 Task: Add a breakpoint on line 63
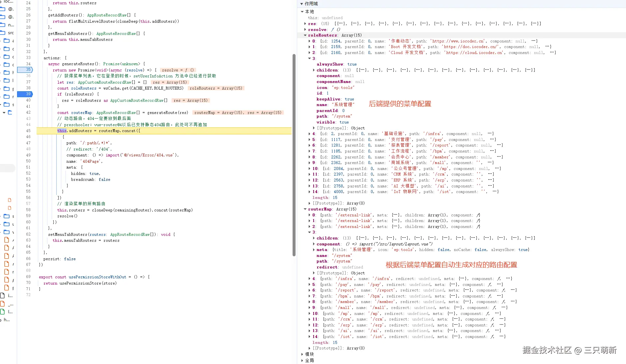(28, 240)
